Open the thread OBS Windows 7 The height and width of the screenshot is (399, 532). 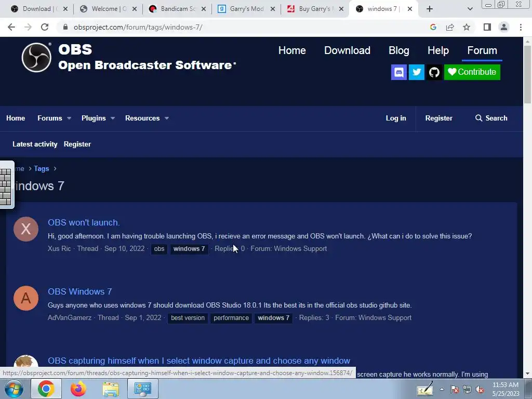[x=79, y=292]
